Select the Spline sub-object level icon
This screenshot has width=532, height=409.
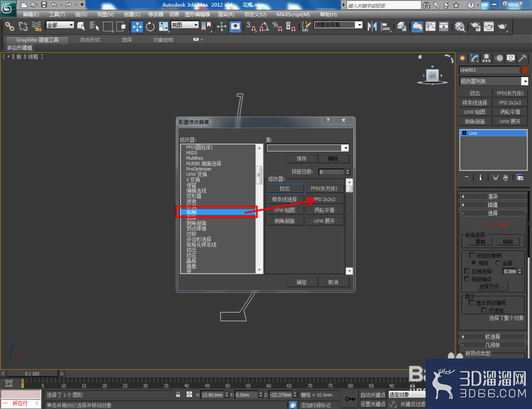(503, 224)
